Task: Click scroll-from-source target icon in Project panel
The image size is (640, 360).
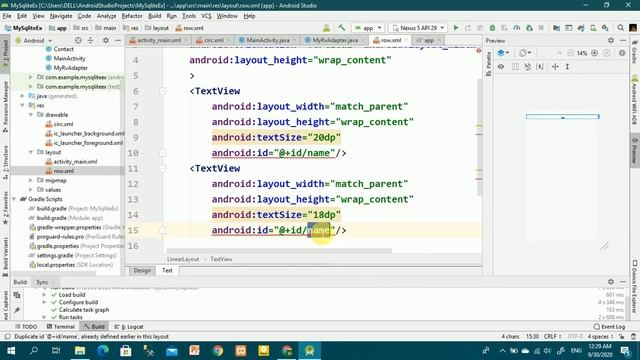Action: coord(78,40)
